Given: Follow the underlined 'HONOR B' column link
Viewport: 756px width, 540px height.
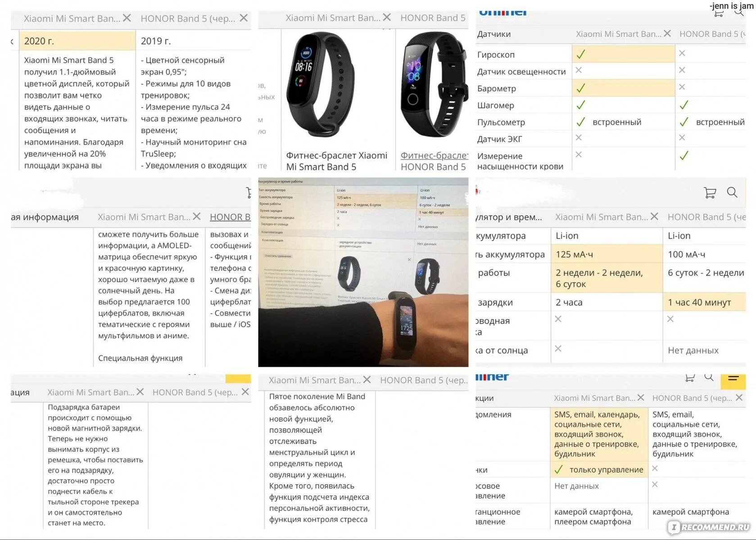Looking at the screenshot, I should (x=230, y=217).
